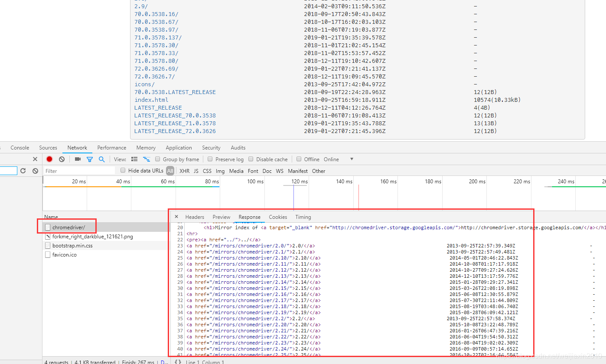The height and width of the screenshot is (364, 606).
Task: Open the LATEST_RELEASE_71.0.3578 link
Action: click(x=175, y=123)
